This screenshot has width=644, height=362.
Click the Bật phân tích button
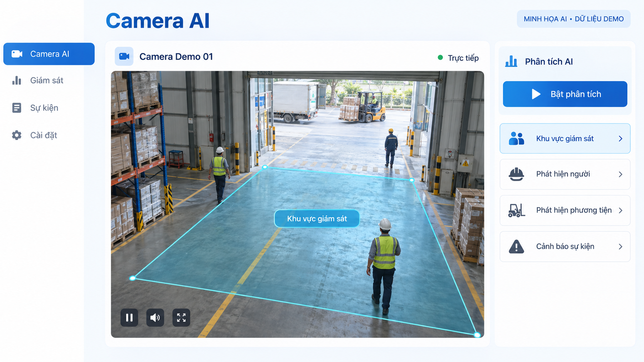(x=565, y=94)
